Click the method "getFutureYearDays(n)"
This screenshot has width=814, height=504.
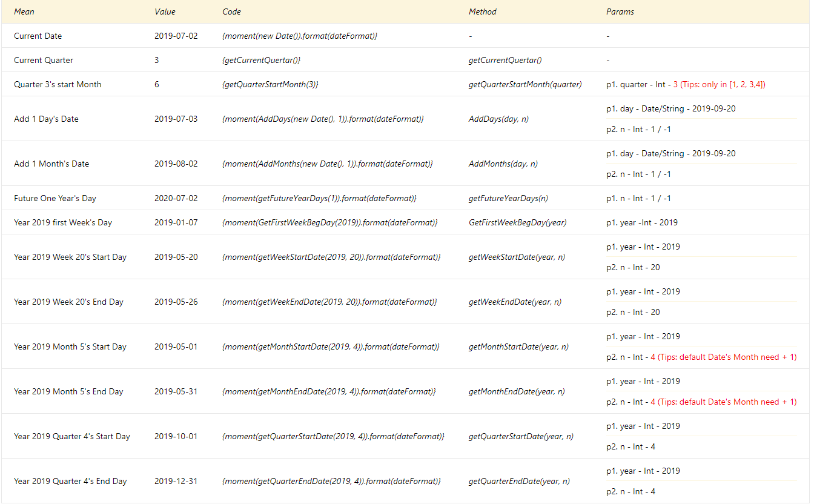509,198
